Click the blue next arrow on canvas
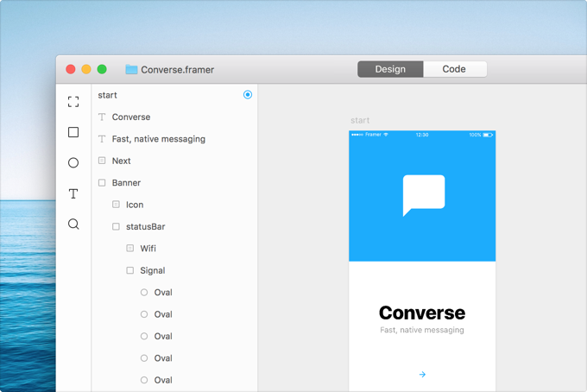This screenshot has height=392, width=587. coord(422,374)
